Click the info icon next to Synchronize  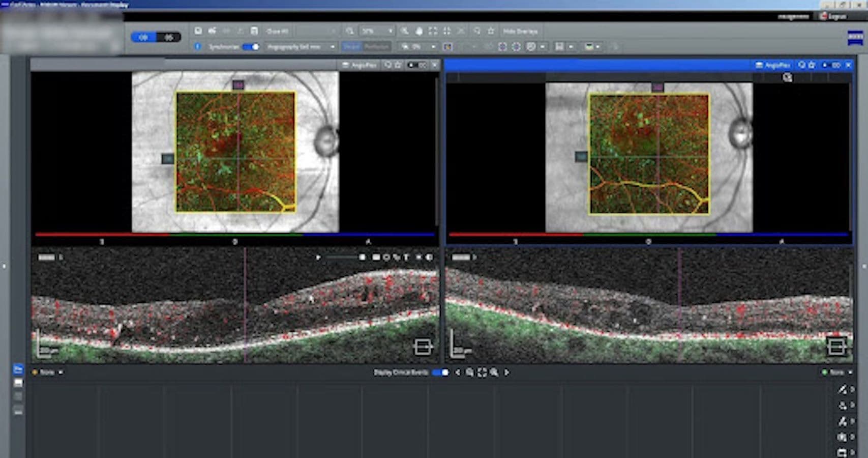pyautogui.click(x=197, y=46)
